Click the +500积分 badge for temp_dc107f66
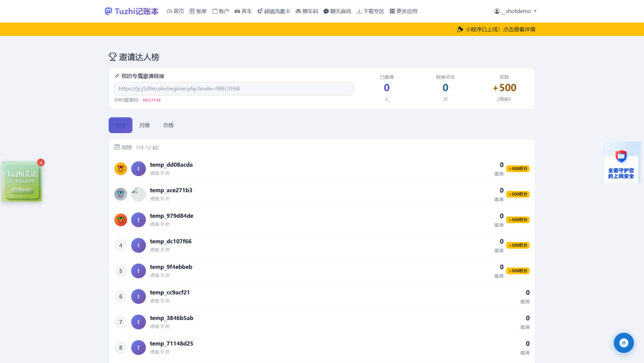 [x=518, y=245]
